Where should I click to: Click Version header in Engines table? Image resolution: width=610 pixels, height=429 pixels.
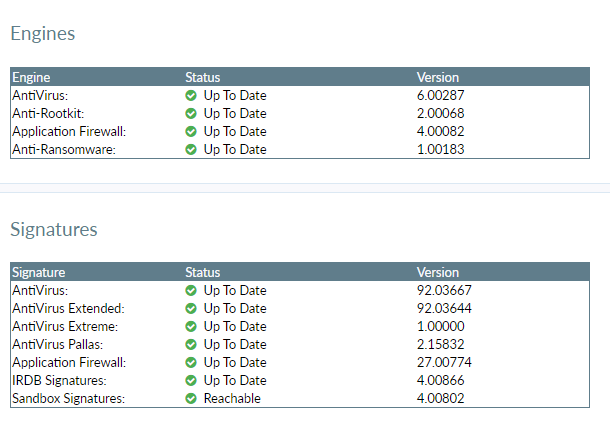[x=438, y=77]
